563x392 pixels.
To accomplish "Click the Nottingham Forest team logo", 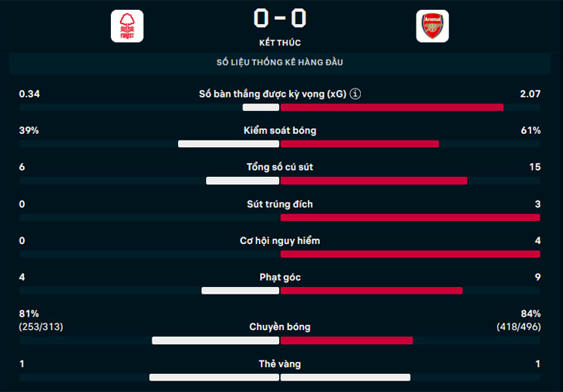I will tap(127, 26).
